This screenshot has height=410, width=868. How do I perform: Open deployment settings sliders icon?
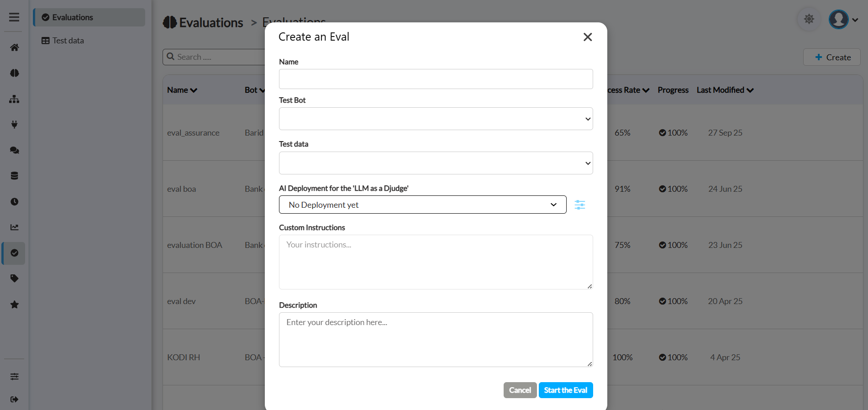(x=580, y=205)
